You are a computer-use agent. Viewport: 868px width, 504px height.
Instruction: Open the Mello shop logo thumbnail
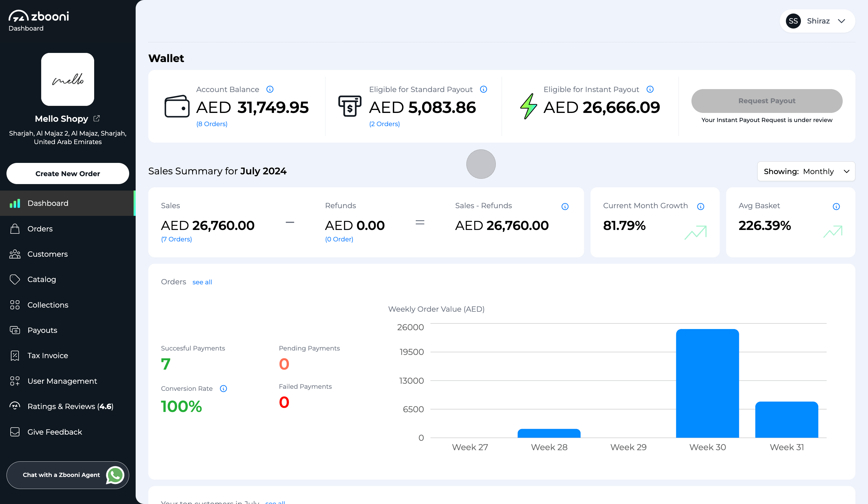click(67, 79)
